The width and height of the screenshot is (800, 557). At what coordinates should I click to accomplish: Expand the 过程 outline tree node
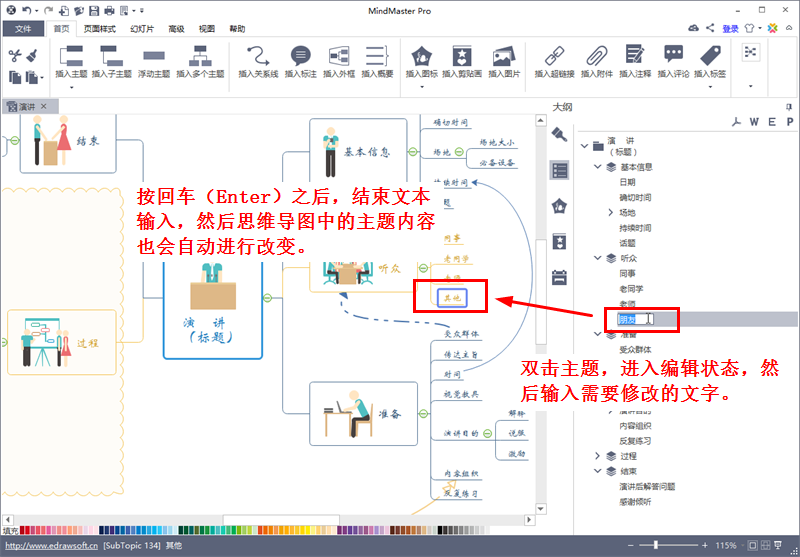click(x=597, y=456)
